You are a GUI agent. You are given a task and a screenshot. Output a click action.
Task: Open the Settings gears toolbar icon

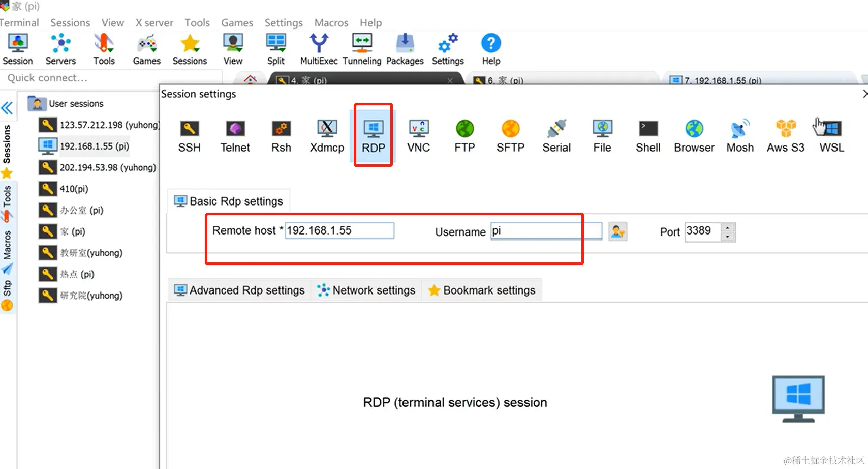coord(448,49)
